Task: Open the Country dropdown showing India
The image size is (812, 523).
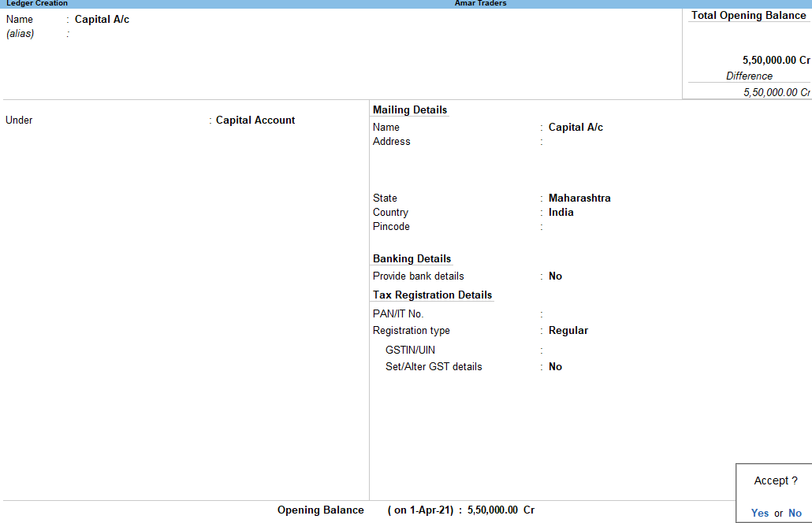Action: [561, 212]
